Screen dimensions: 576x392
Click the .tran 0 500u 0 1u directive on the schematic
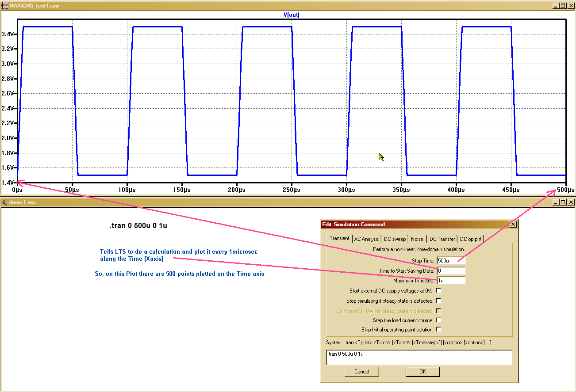coord(138,226)
